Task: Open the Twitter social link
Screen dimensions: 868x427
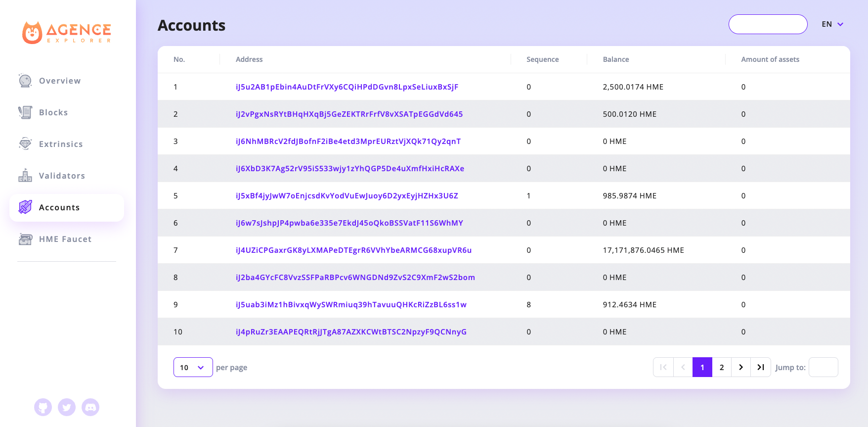Action: click(67, 407)
